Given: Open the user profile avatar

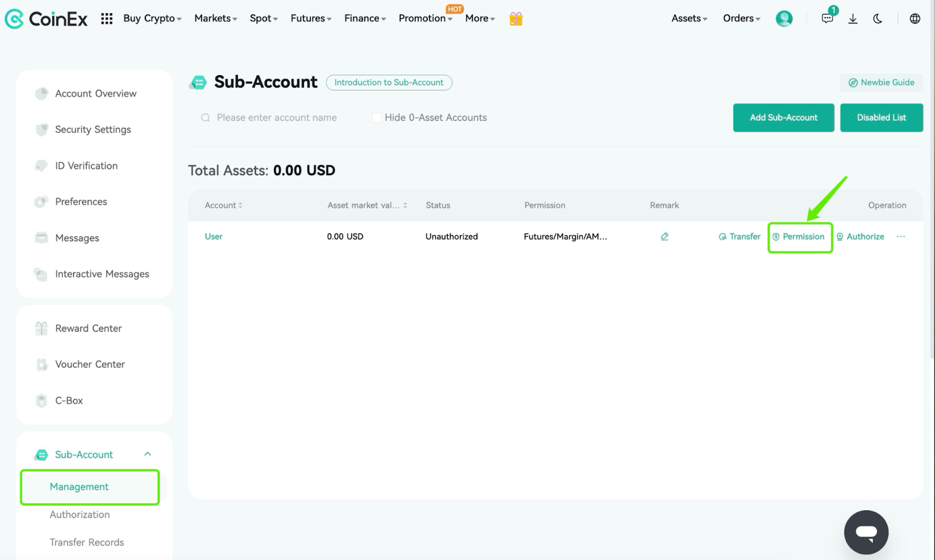Looking at the screenshot, I should click(x=784, y=19).
